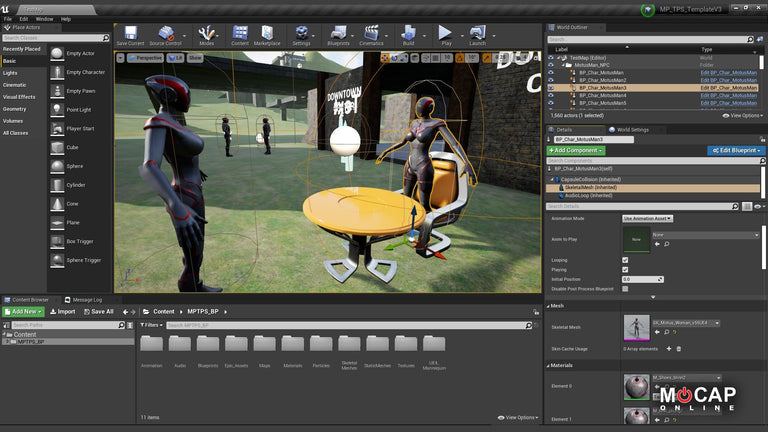
Task: Open the Marketplace from the toolbar
Action: point(267,35)
